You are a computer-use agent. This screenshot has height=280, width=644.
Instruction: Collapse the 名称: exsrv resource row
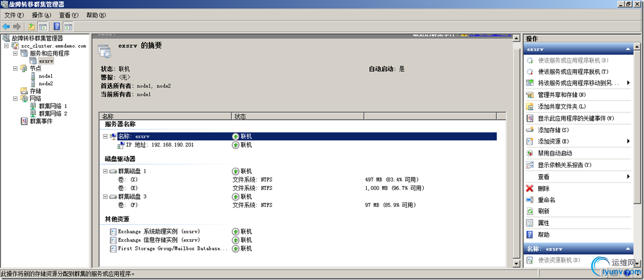coord(105,136)
